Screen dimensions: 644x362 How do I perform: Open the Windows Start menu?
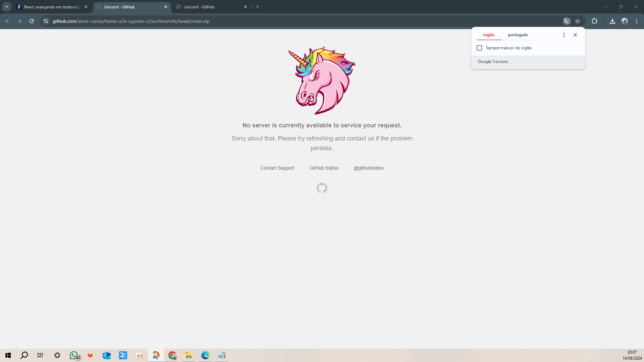click(8, 355)
